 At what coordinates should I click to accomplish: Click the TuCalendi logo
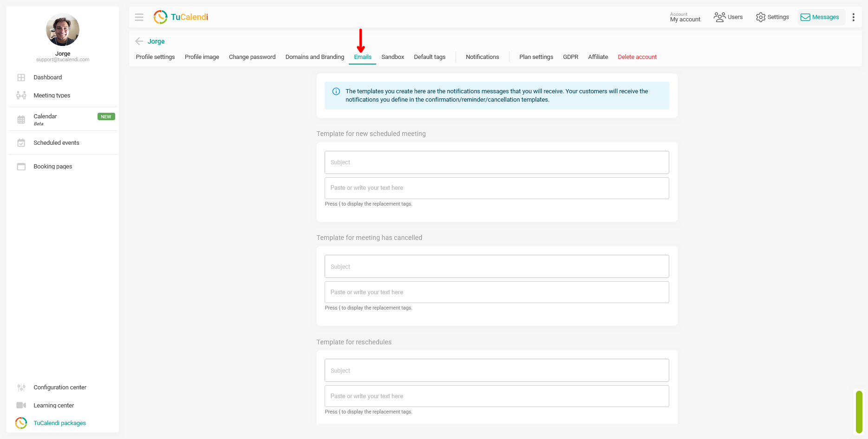[x=181, y=17]
